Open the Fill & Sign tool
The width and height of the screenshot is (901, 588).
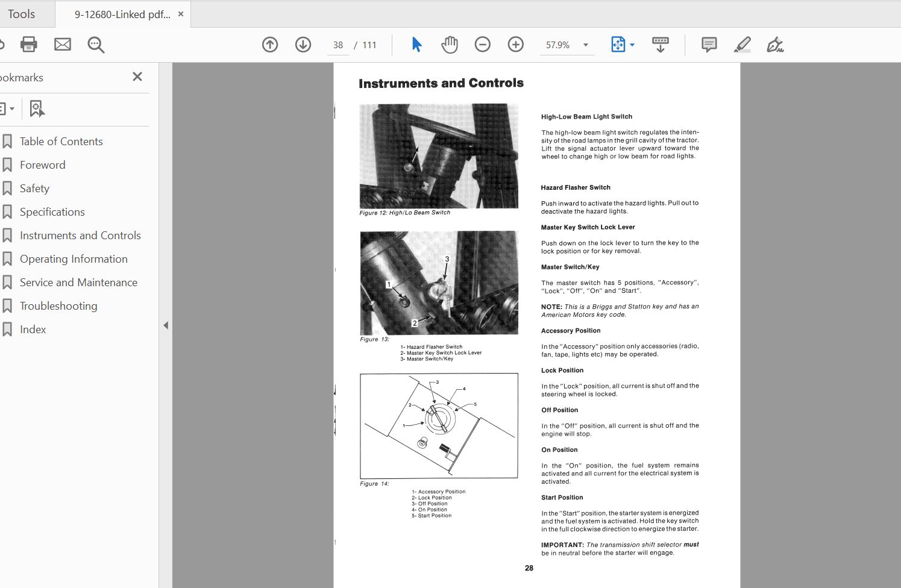[776, 44]
